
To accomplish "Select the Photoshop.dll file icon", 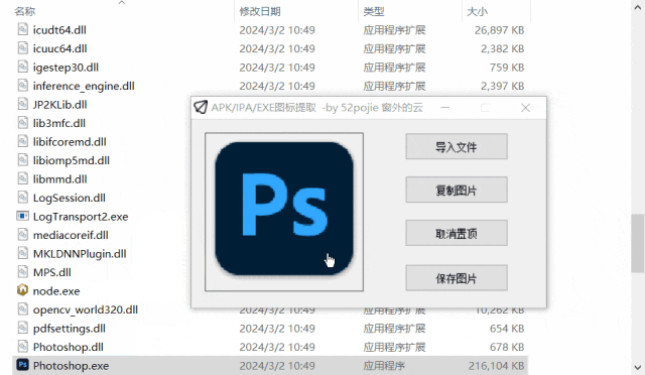I will point(23,347).
